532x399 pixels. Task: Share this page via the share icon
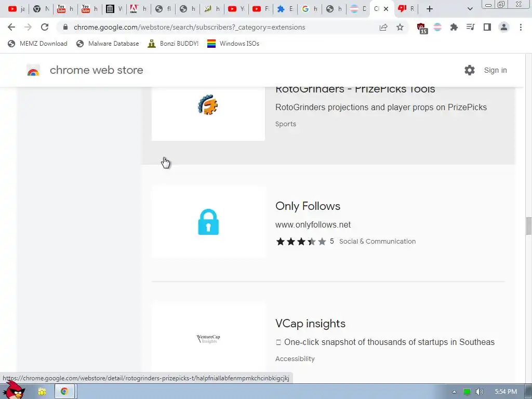383,27
